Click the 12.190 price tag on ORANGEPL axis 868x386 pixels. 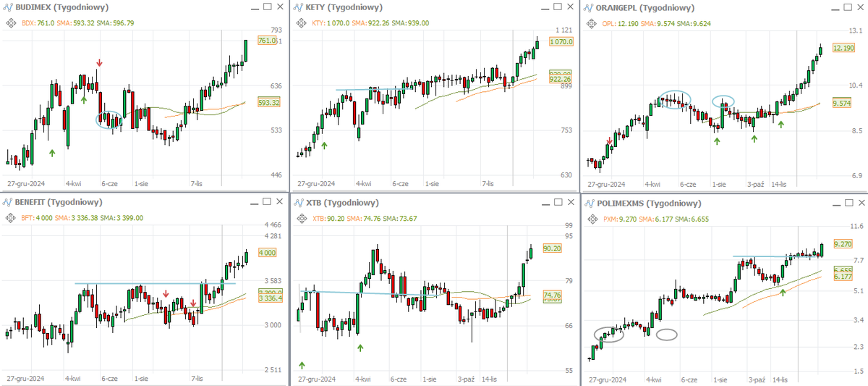point(844,47)
